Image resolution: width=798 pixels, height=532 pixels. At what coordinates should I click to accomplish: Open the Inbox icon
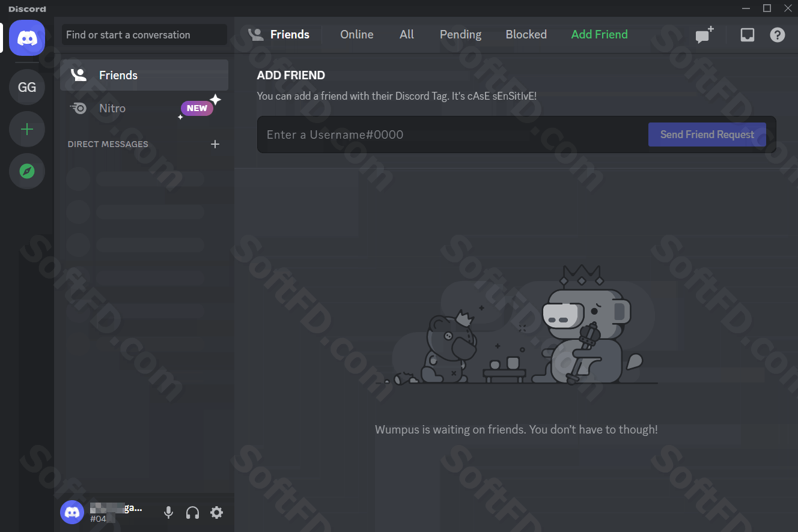[747, 35]
